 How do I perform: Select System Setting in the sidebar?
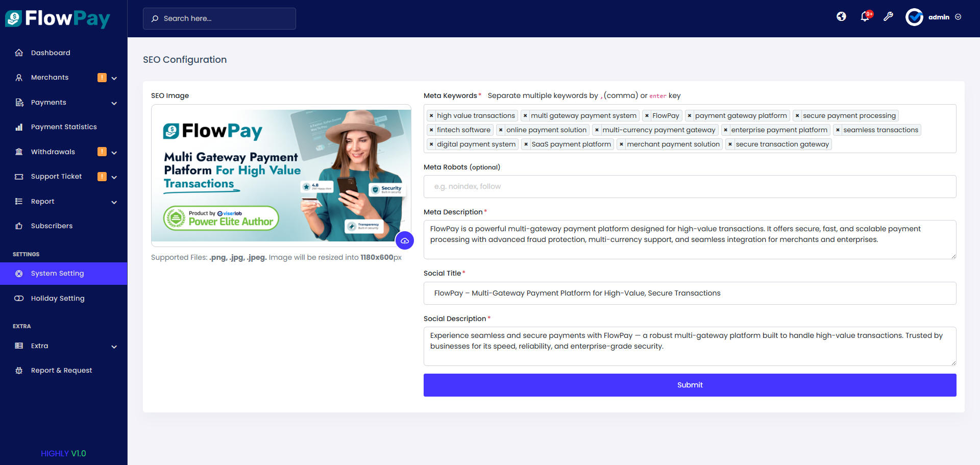[x=64, y=274]
